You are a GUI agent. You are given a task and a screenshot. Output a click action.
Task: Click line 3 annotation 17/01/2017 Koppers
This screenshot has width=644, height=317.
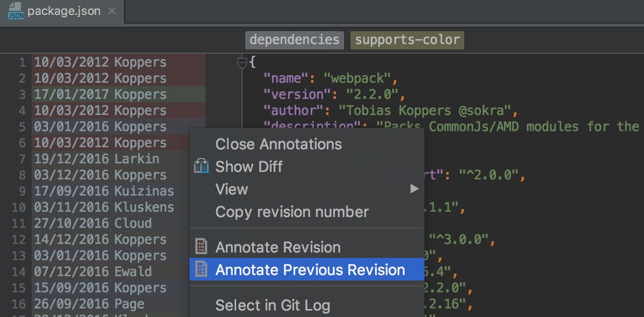point(100,95)
